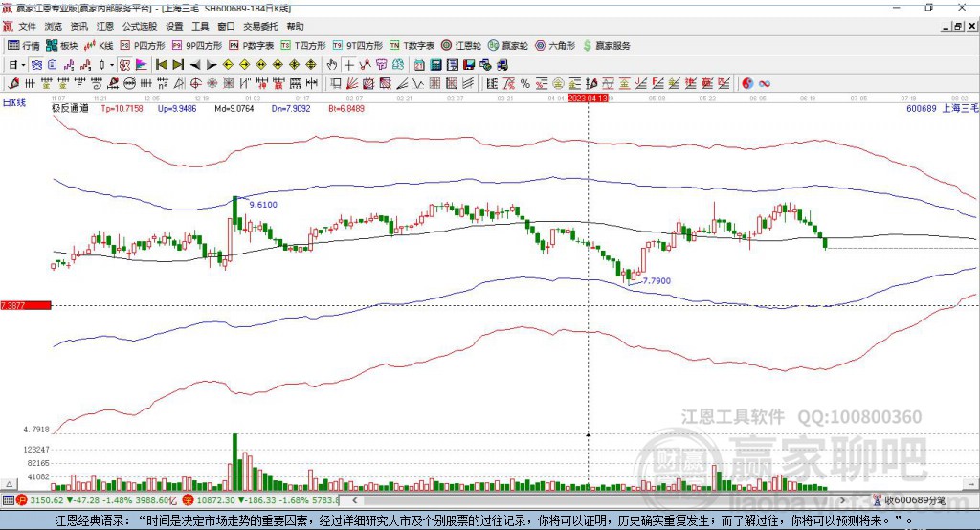Select the hand pan tool
The height and width of the screenshot is (530, 980).
(x=332, y=65)
